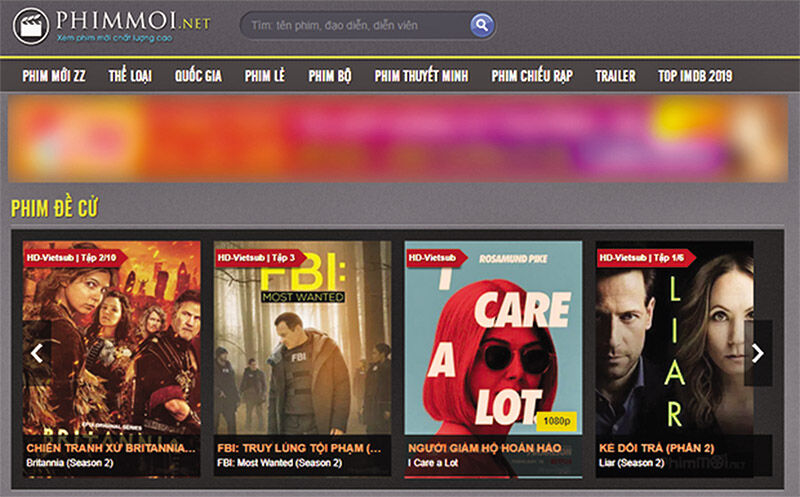Open the THỂ LOẠI menu
800x497 pixels.
point(130,76)
